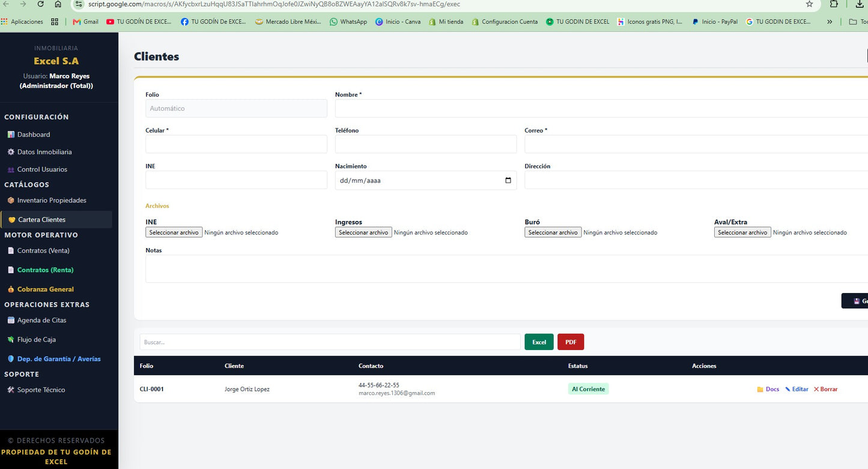868x469 pixels.
Task: Click Editar on client CLI-0001
Action: [x=797, y=389]
